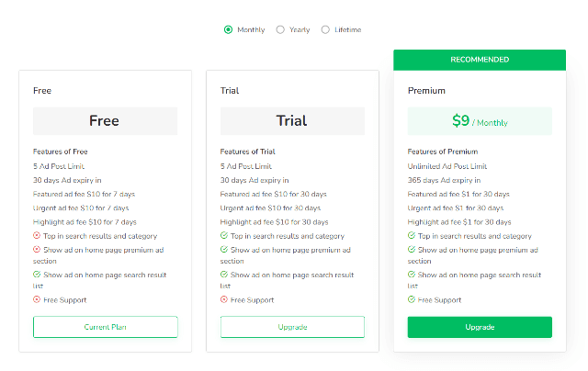Upgrade to the Premium plan
This screenshot has width=588, height=371.
[480, 327]
